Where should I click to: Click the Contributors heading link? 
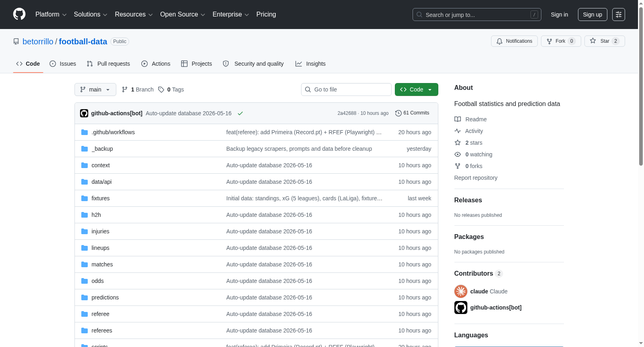(x=479, y=273)
